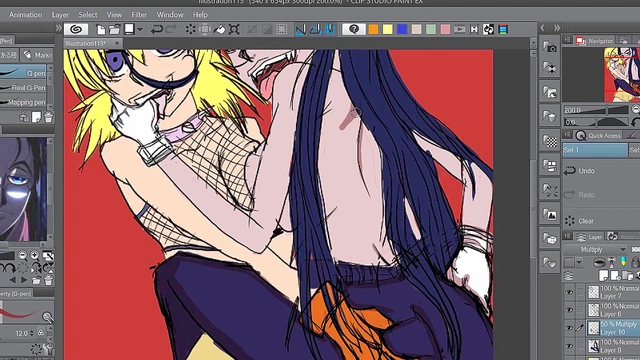Open the Animation menu
This screenshot has height=360, width=640.
pos(25,15)
